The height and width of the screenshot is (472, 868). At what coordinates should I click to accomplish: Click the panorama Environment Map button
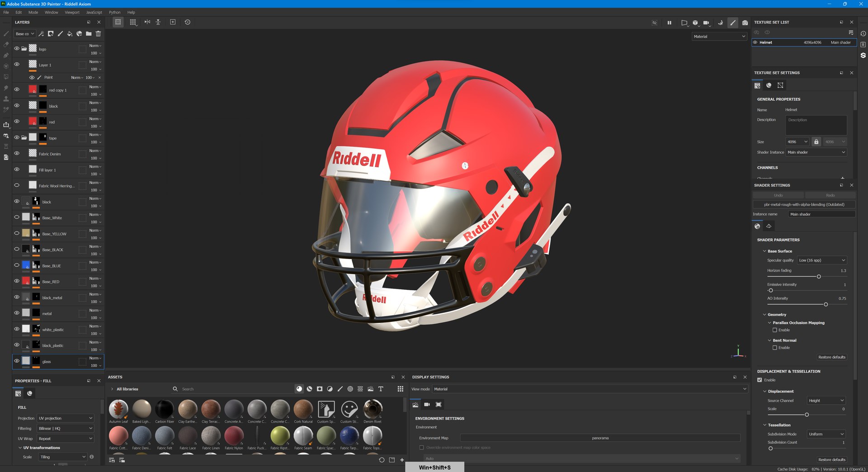coord(600,438)
